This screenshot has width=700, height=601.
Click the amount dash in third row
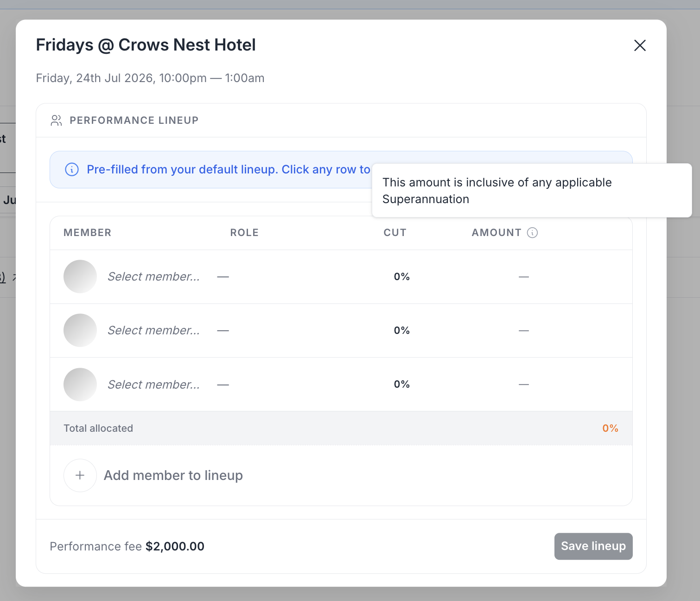pos(524,384)
